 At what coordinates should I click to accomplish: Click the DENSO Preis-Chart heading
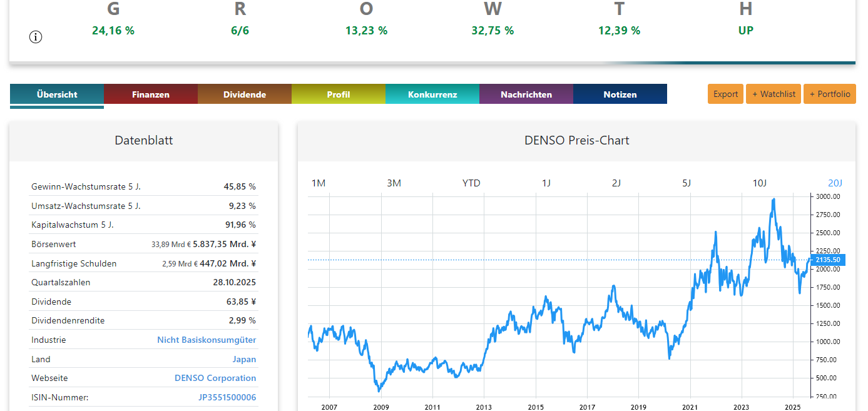pyautogui.click(x=576, y=140)
